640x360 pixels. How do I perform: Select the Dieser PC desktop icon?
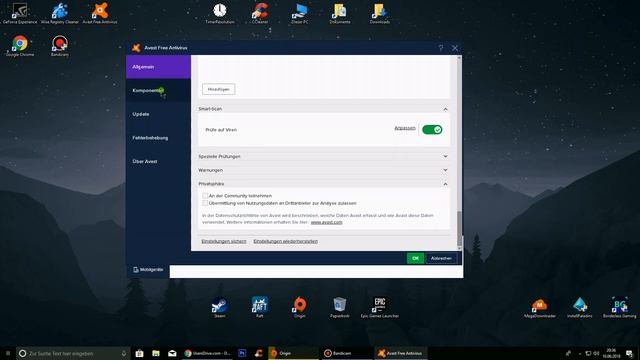tap(300, 13)
